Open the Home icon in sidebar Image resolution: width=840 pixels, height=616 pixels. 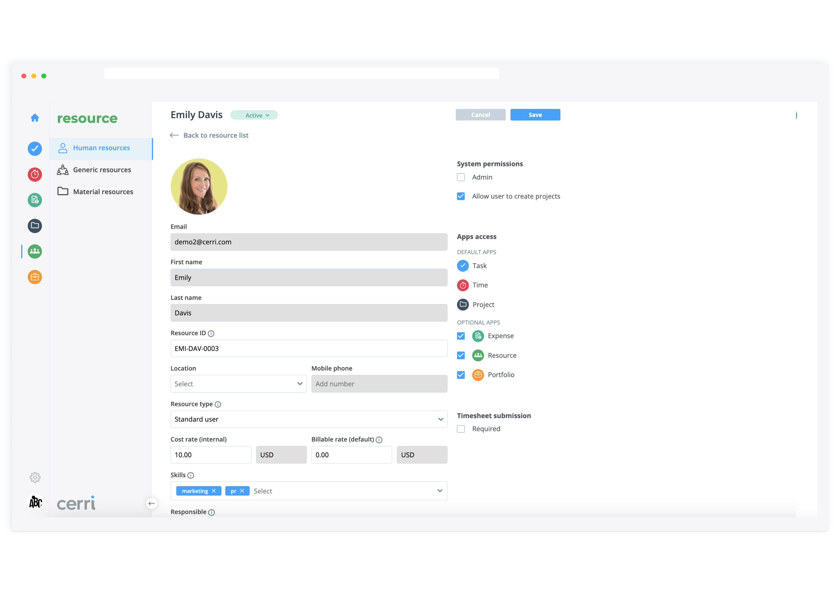pos(35,118)
